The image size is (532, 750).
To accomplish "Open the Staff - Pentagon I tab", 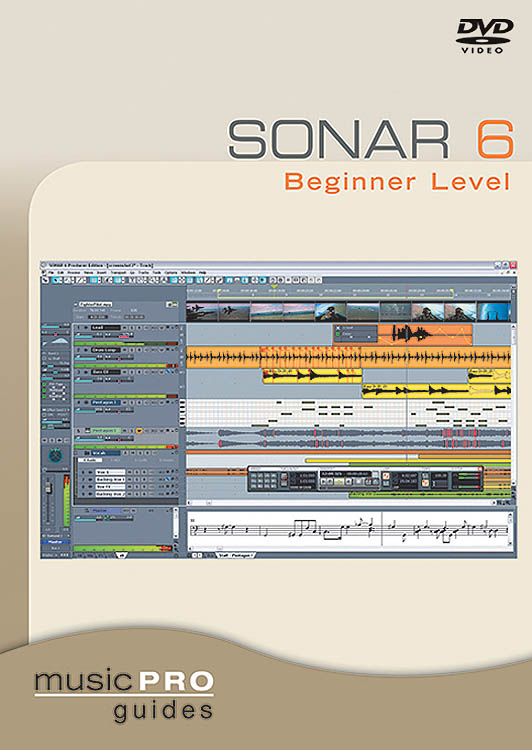I will (235, 555).
